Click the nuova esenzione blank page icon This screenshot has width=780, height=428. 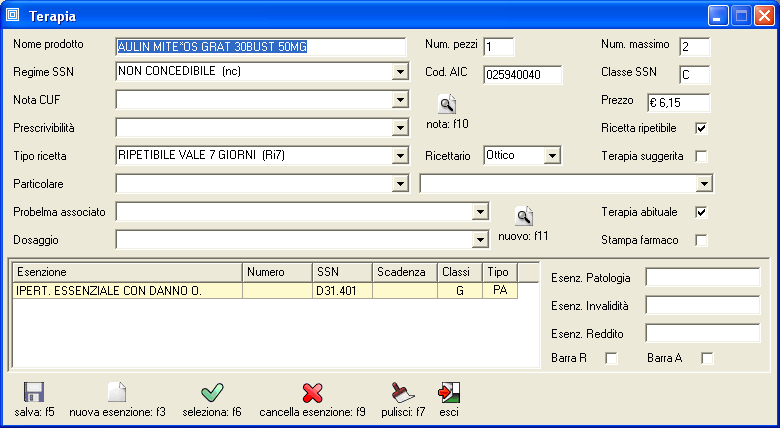pyautogui.click(x=117, y=393)
